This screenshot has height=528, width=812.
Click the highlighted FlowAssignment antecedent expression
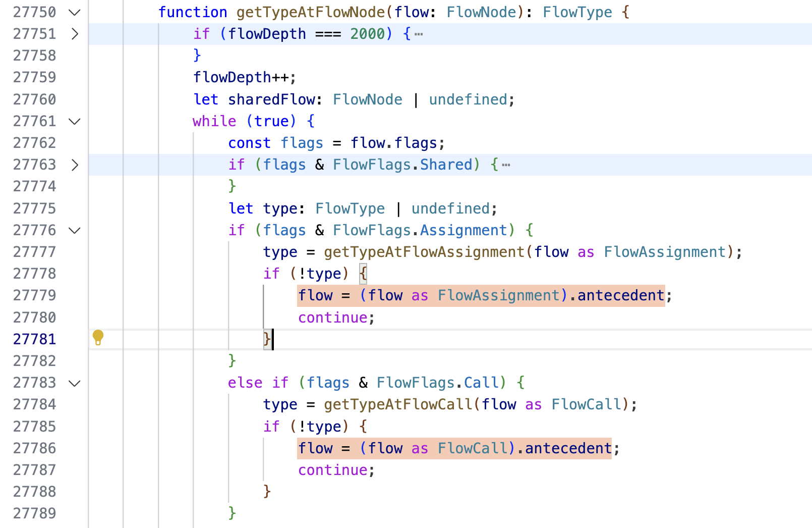481,295
